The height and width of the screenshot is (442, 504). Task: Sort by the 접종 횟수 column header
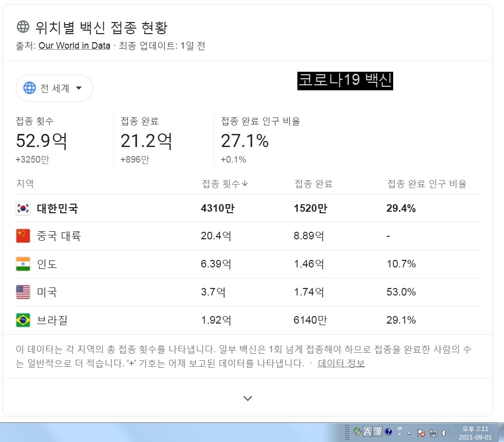(225, 184)
